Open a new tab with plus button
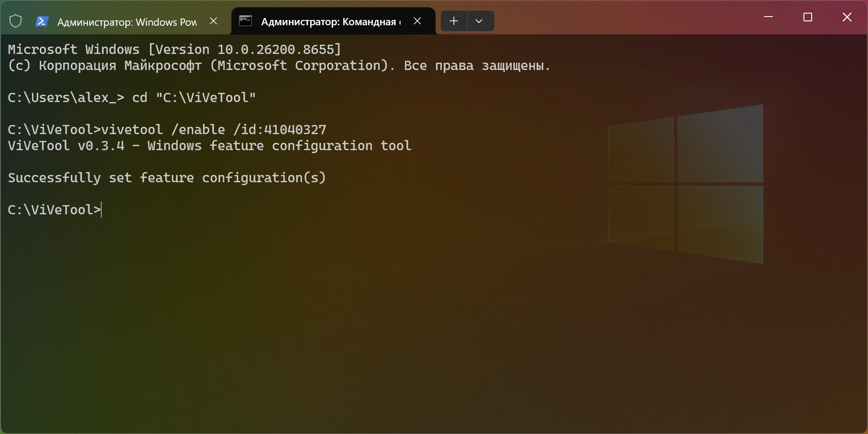Viewport: 868px width, 434px height. tap(454, 21)
